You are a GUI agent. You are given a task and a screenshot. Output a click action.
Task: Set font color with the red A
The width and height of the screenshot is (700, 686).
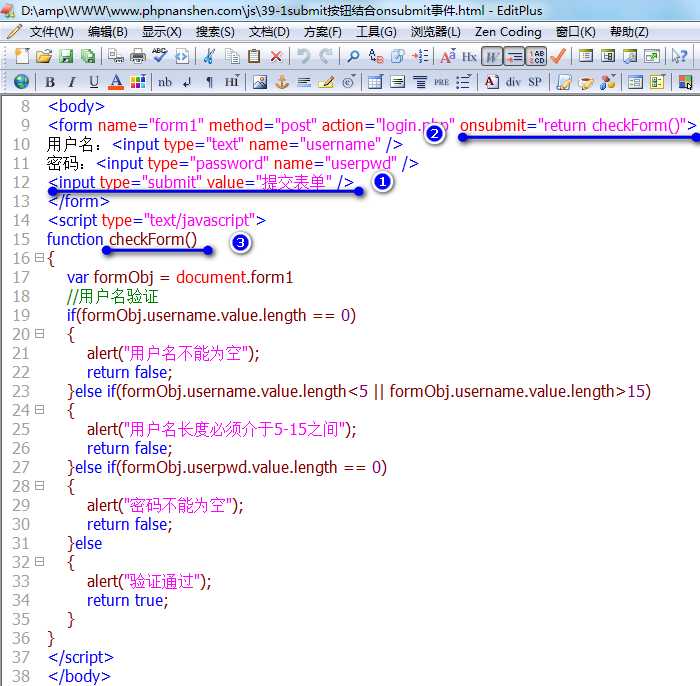pyautogui.click(x=116, y=82)
